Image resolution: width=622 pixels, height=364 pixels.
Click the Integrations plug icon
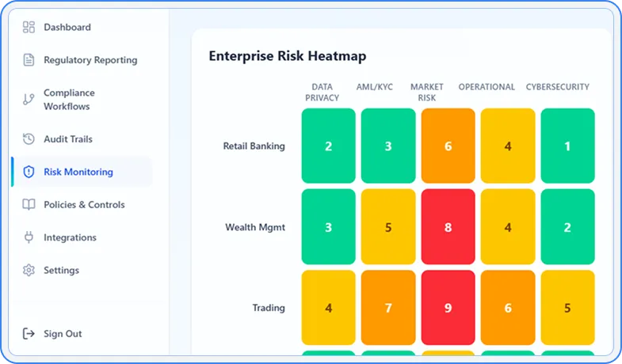point(29,237)
